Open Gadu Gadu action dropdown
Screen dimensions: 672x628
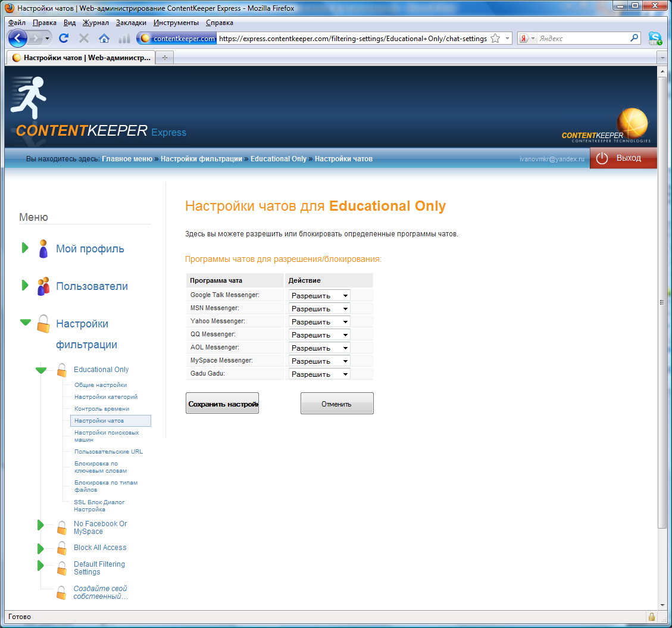tap(319, 374)
